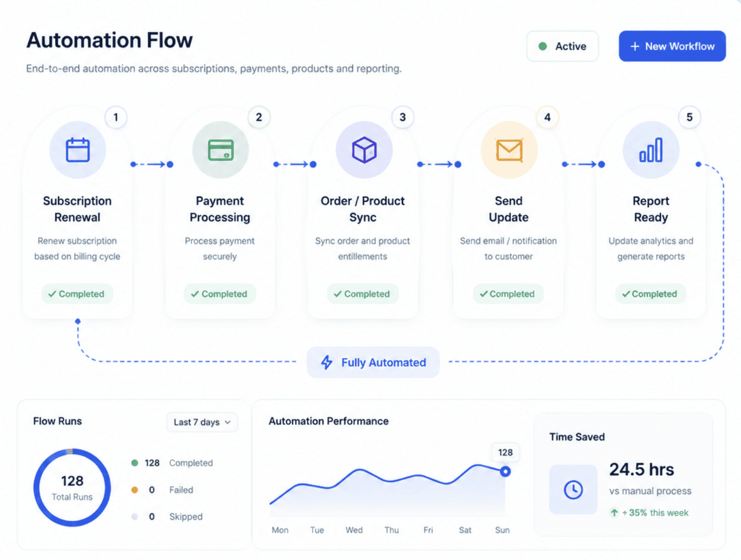This screenshot has height=560, width=741.
Task: Click the step number 1 badge
Action: pos(116,117)
